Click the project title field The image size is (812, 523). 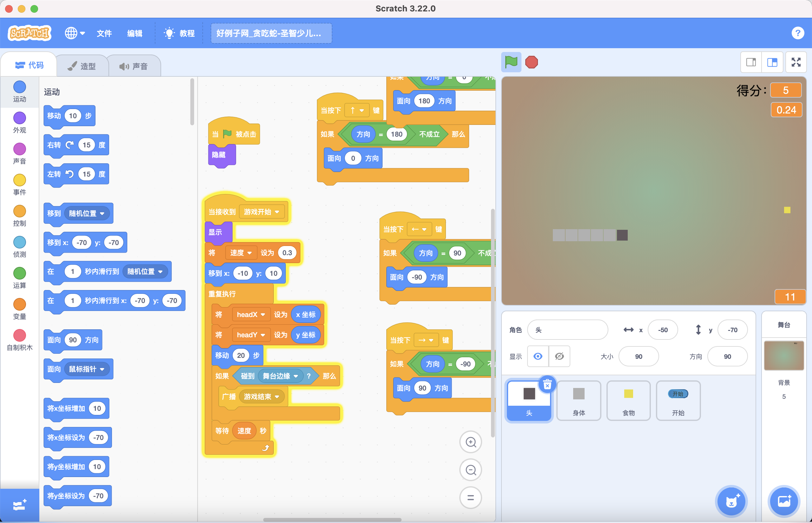point(271,33)
